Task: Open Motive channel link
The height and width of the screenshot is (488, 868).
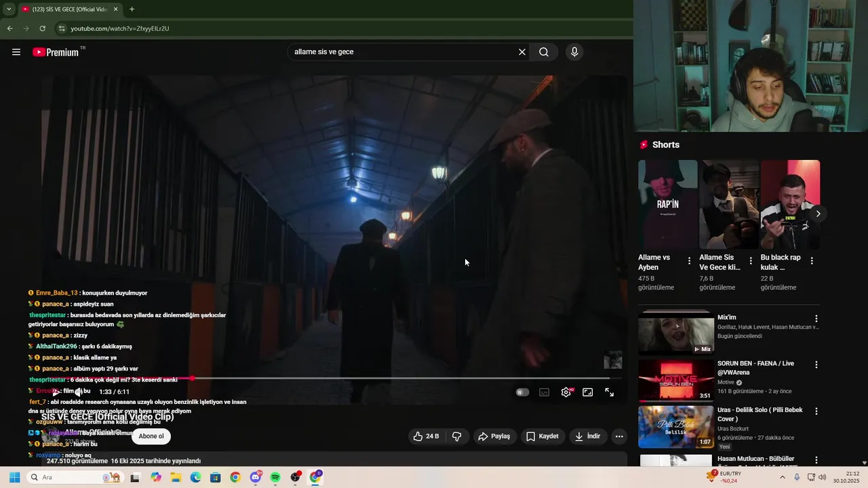Action: [726, 382]
